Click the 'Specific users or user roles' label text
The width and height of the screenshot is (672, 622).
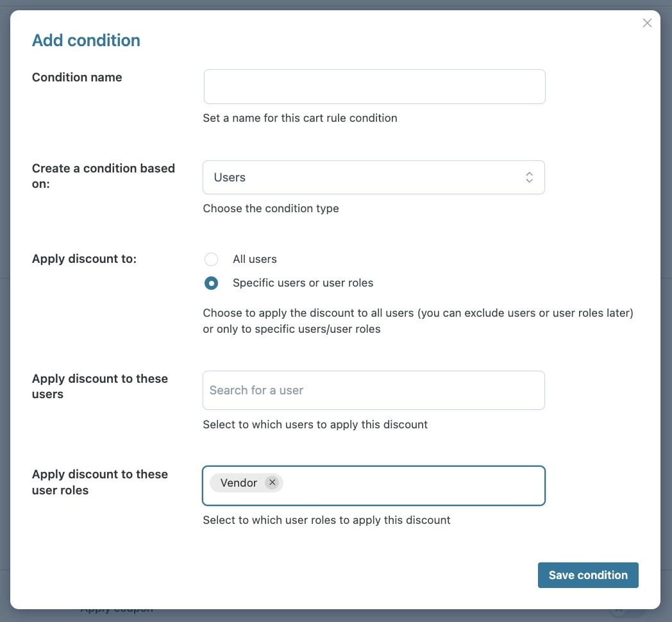point(303,283)
